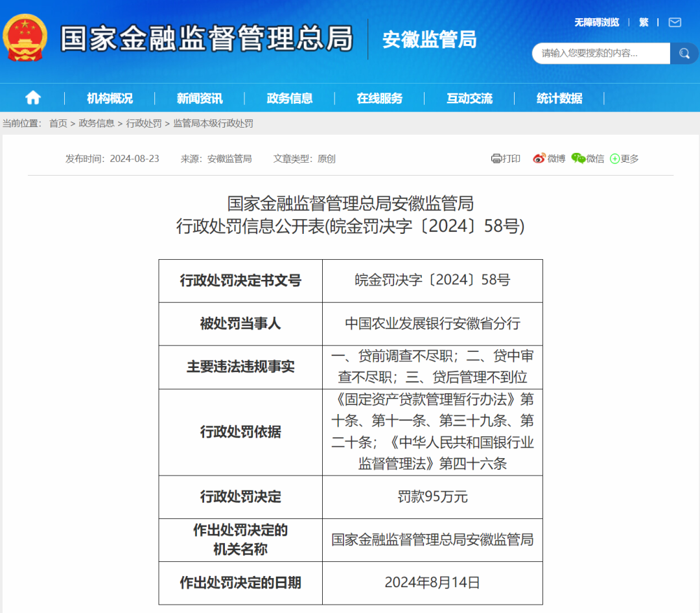Click cell starting 《固定资产贷款管理暂行办法》

[x=432, y=432]
